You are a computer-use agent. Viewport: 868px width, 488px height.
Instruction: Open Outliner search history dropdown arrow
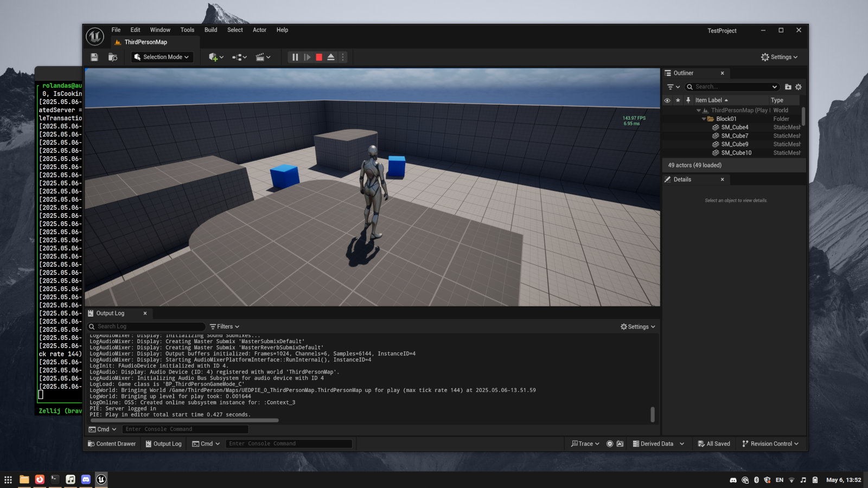click(774, 87)
